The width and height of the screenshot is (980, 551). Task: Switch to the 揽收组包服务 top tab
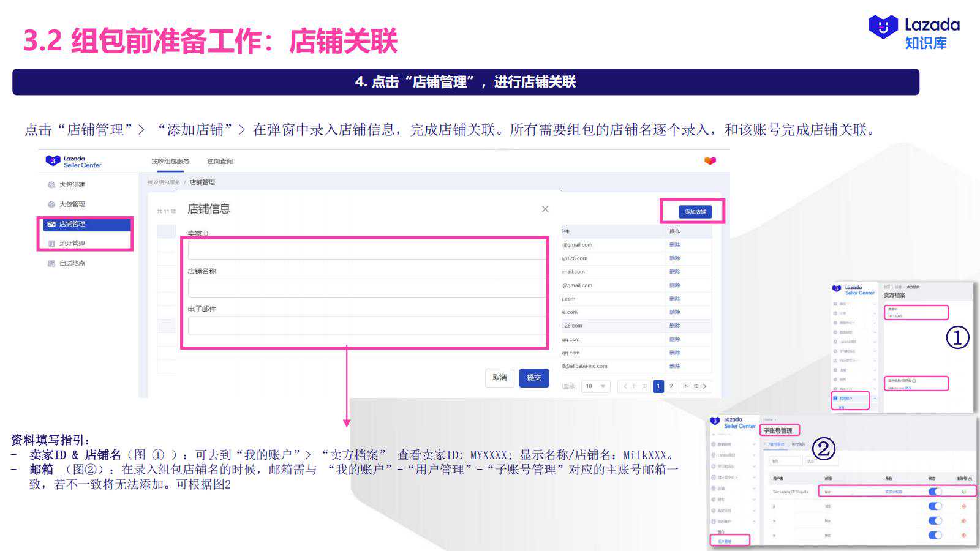pos(170,161)
